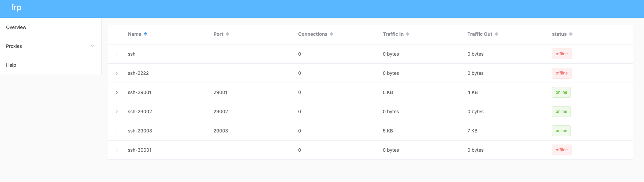The height and width of the screenshot is (182, 644).
Task: Sort rows by status column icon
Action: pyautogui.click(x=571, y=34)
